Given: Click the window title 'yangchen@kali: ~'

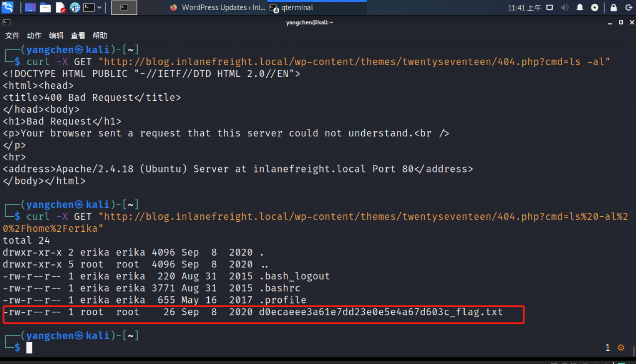Looking at the screenshot, I should point(309,22).
